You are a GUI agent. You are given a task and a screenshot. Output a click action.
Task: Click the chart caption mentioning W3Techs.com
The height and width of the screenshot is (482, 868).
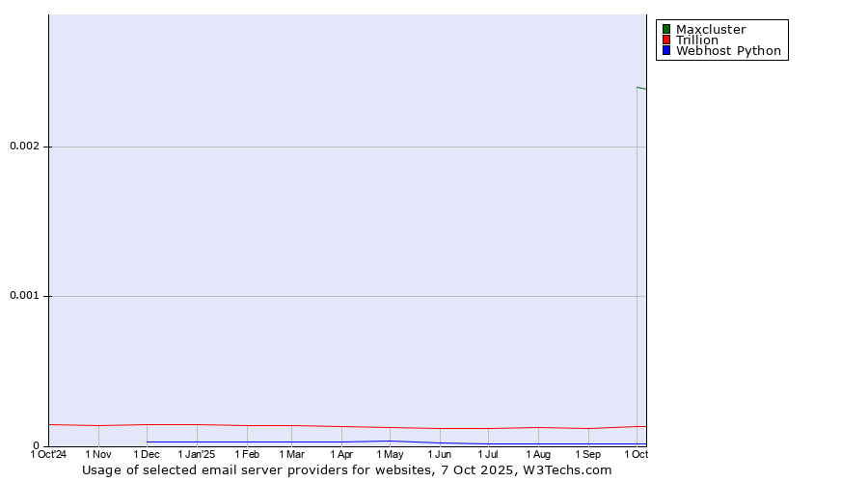[346, 470]
